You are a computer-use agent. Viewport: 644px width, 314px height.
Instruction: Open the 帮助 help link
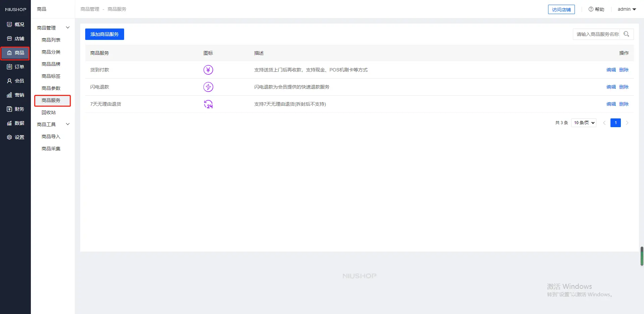pos(596,9)
